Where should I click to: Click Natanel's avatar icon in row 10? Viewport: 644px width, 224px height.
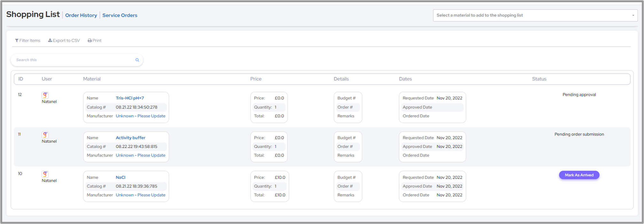coord(45,174)
